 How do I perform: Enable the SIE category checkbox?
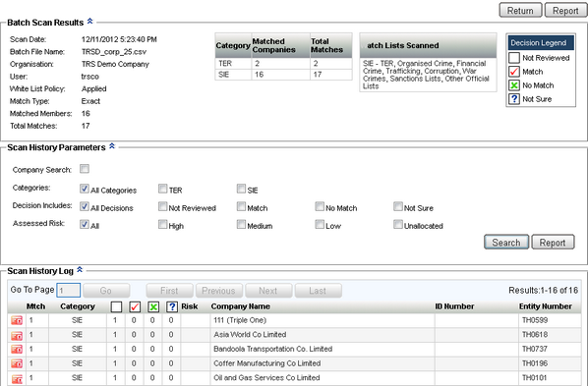coord(241,189)
